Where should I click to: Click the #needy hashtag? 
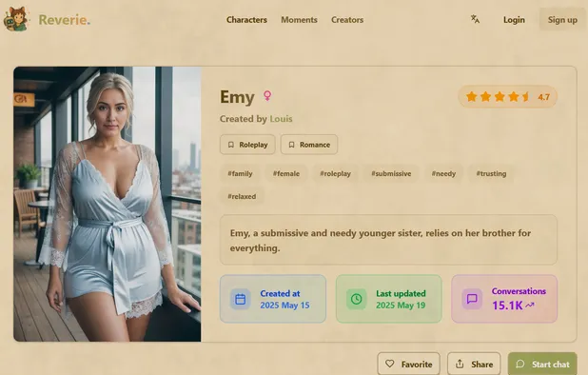443,173
